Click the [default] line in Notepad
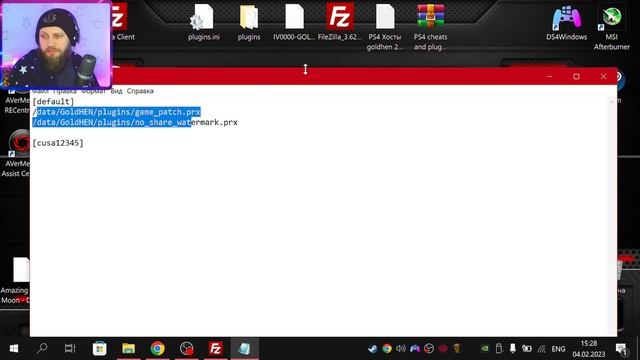The height and width of the screenshot is (360, 640). click(53, 102)
